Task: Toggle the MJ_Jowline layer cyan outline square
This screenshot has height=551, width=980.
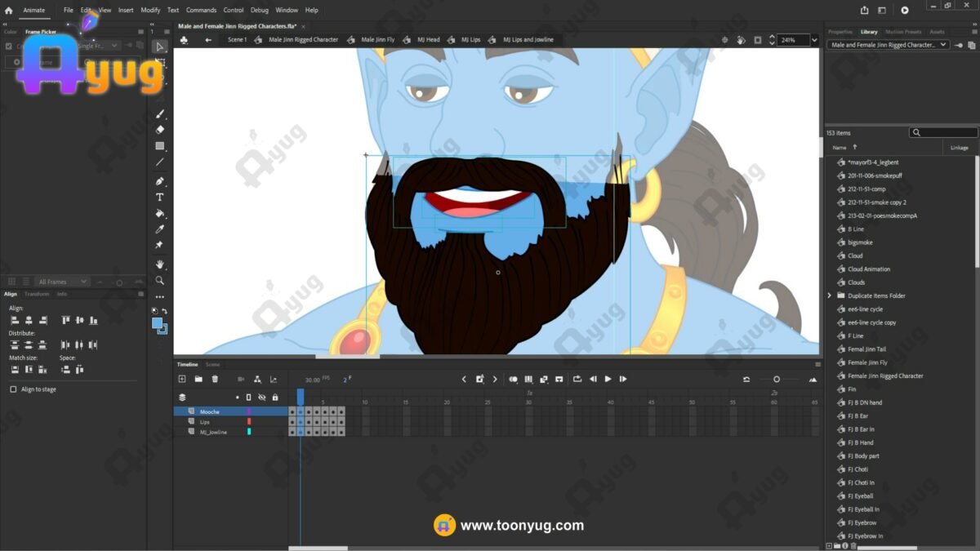Action: [249, 432]
